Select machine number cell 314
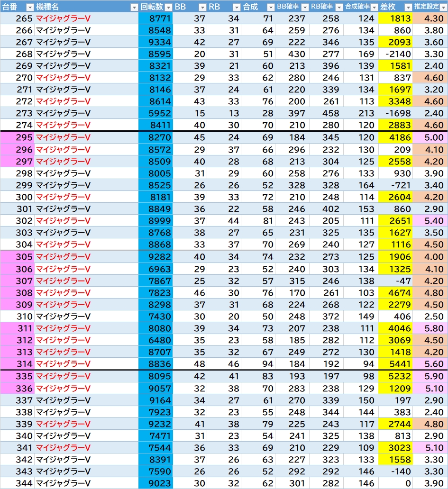The image size is (448, 489). click(x=17, y=364)
